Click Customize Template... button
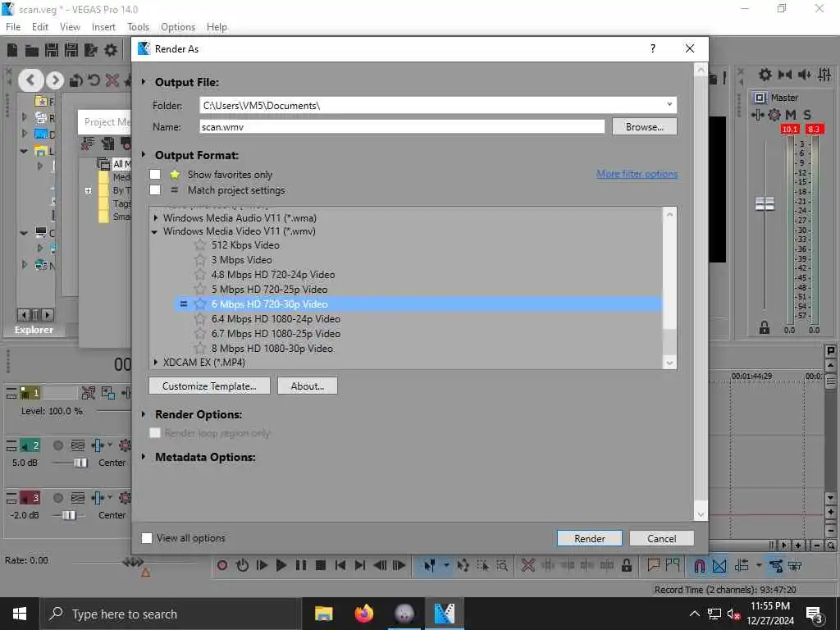The height and width of the screenshot is (630, 840). pyautogui.click(x=209, y=386)
